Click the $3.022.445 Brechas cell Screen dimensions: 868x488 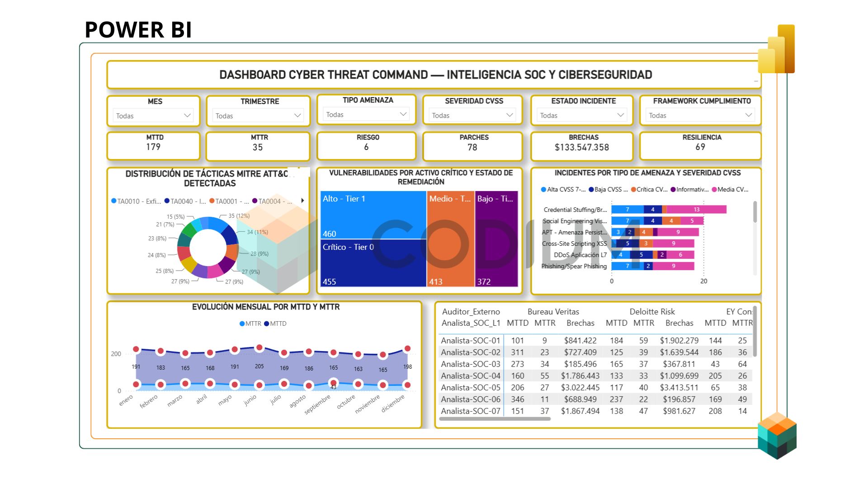point(580,388)
